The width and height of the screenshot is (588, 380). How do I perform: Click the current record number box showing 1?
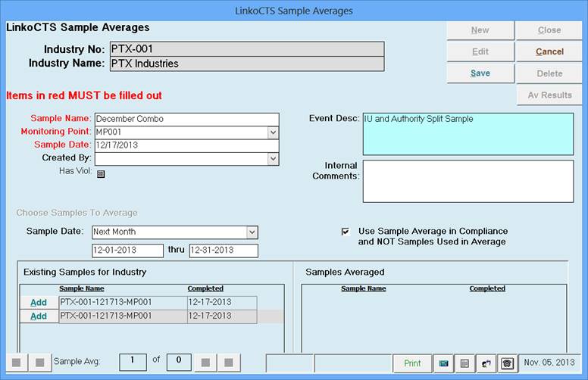(x=133, y=362)
